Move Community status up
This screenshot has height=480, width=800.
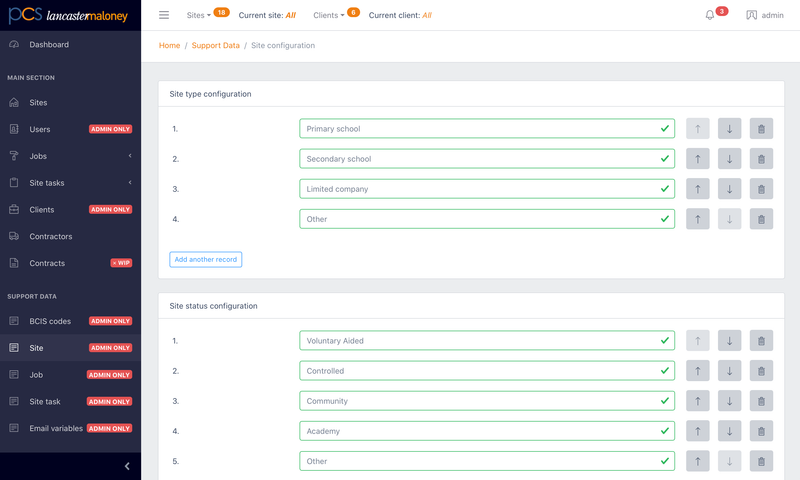697,401
